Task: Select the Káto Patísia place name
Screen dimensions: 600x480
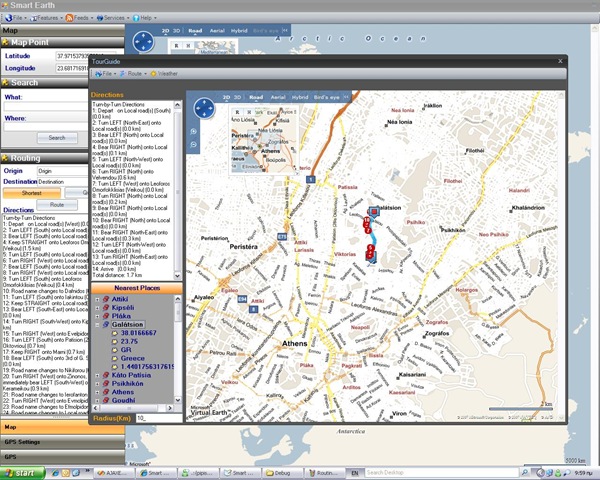Action: pyautogui.click(x=131, y=375)
